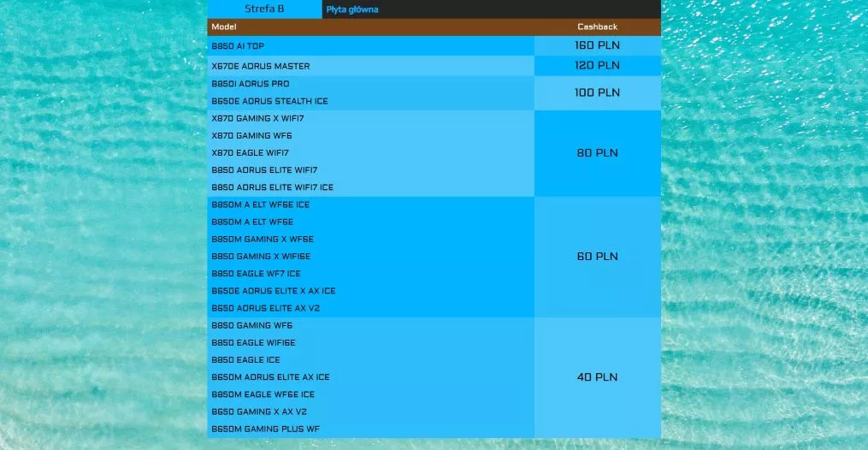868x450 pixels.
Task: Select the B850 EAGLE WF7 ICE row
Action: [x=371, y=274]
